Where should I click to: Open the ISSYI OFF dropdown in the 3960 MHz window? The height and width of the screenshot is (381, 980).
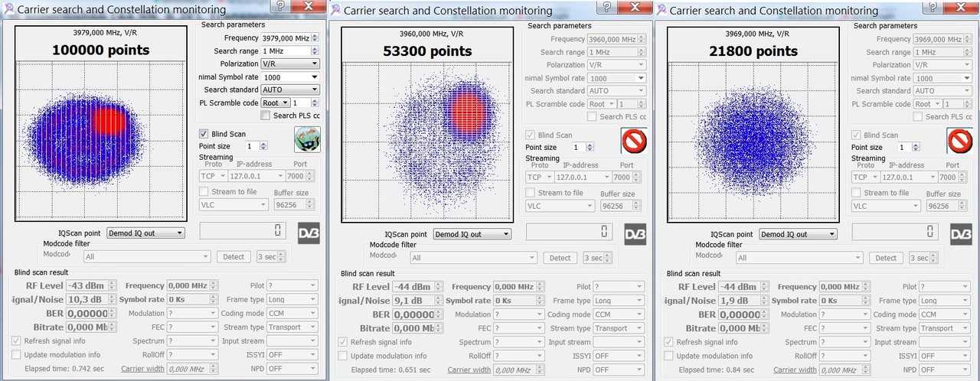(x=619, y=356)
